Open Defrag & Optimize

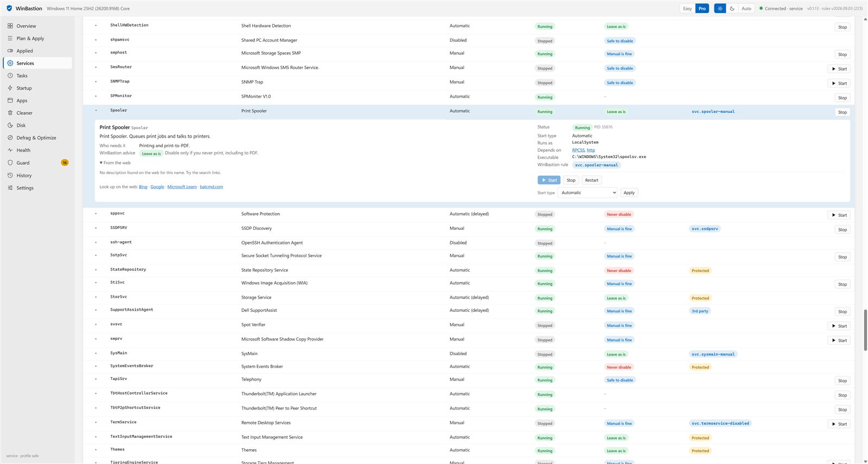37,138
